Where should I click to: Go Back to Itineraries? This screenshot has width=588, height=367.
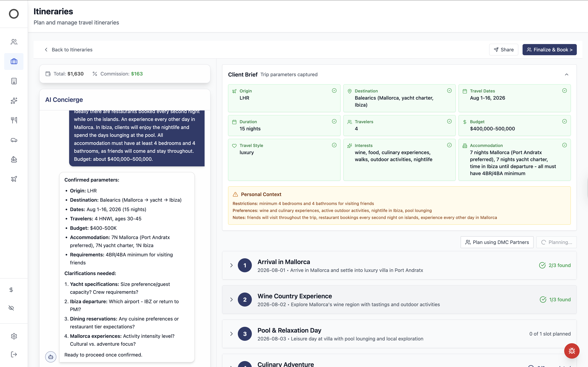click(69, 50)
